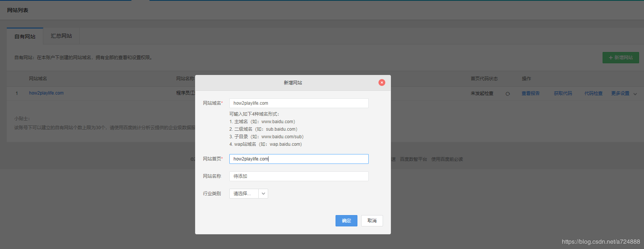The width and height of the screenshot is (644, 249).
Task: Click the 百度数智平台 footer link
Action: point(414,159)
